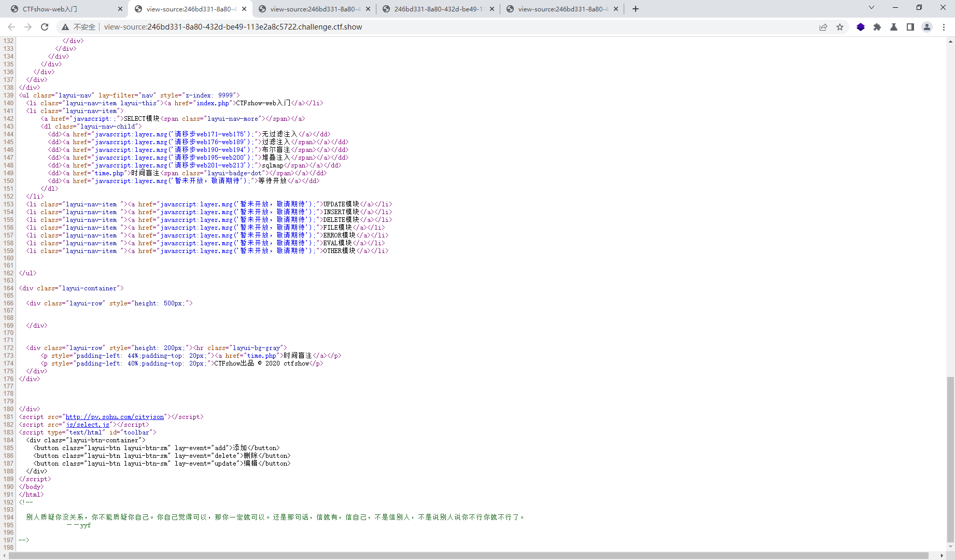This screenshot has width=955, height=560.
Task: Click the text 'EVAL模块' on line 158
Action: pos(338,243)
